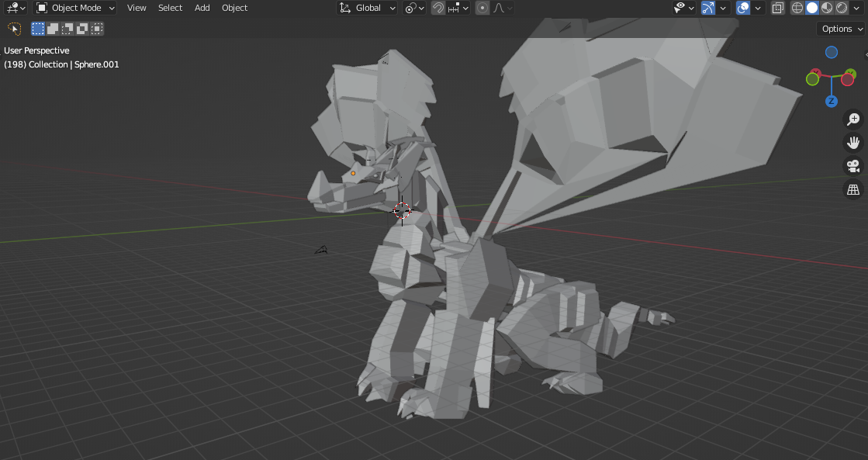Open the Select menu
This screenshot has height=460, width=868.
170,8
